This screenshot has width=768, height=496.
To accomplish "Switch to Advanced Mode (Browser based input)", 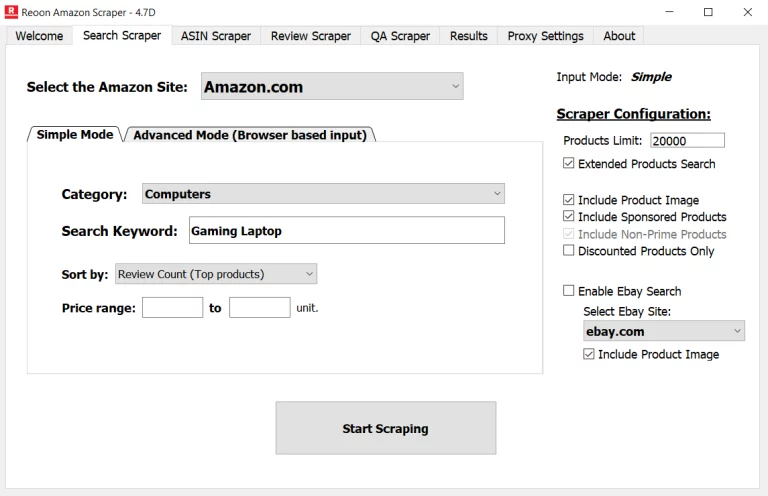I will [x=250, y=135].
